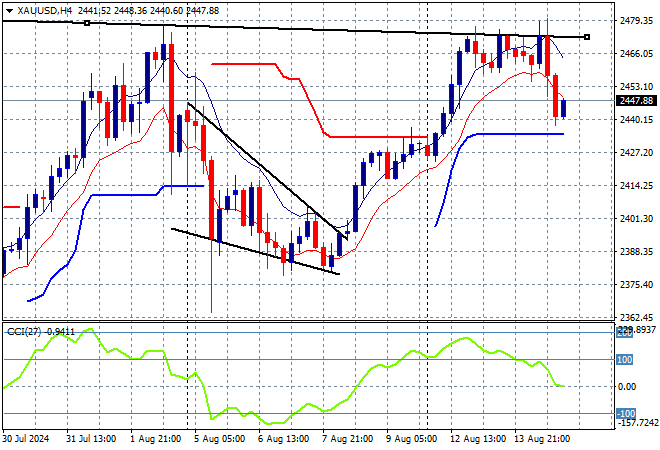The image size is (660, 450).
Task: Click the left square handle of the resistance trendline
Action: pyautogui.click(x=87, y=23)
